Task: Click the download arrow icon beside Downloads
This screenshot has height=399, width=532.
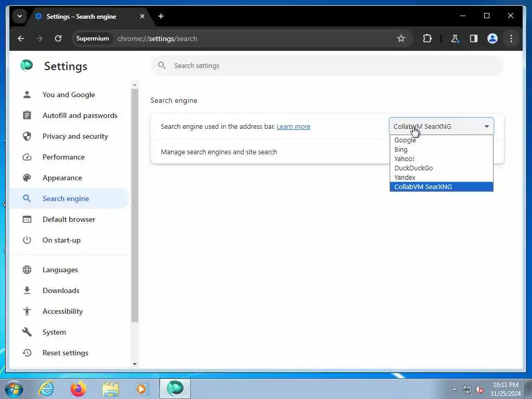Action: point(27,290)
